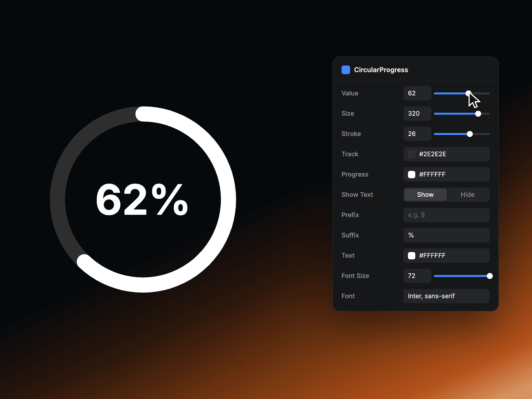Click the Stroke slider handle

click(470, 134)
